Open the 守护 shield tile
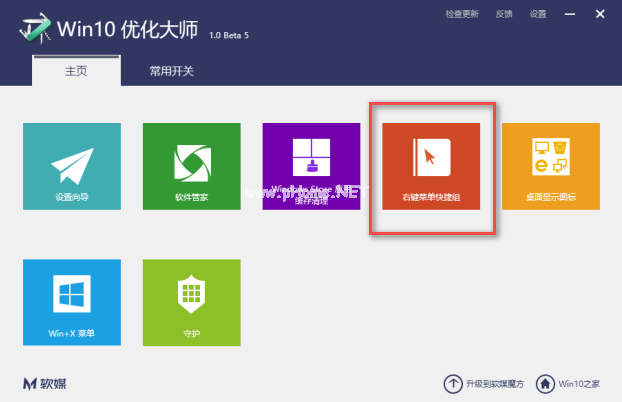This screenshot has width=622, height=402. pos(192,302)
